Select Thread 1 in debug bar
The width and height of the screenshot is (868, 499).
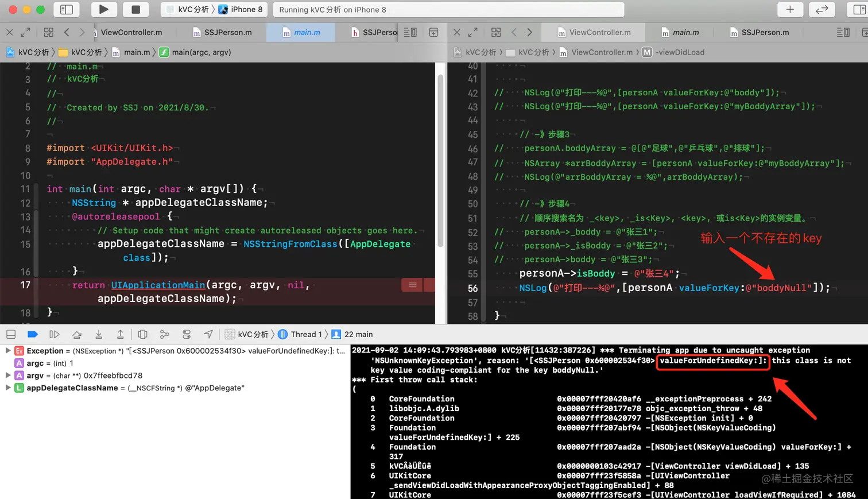point(300,334)
